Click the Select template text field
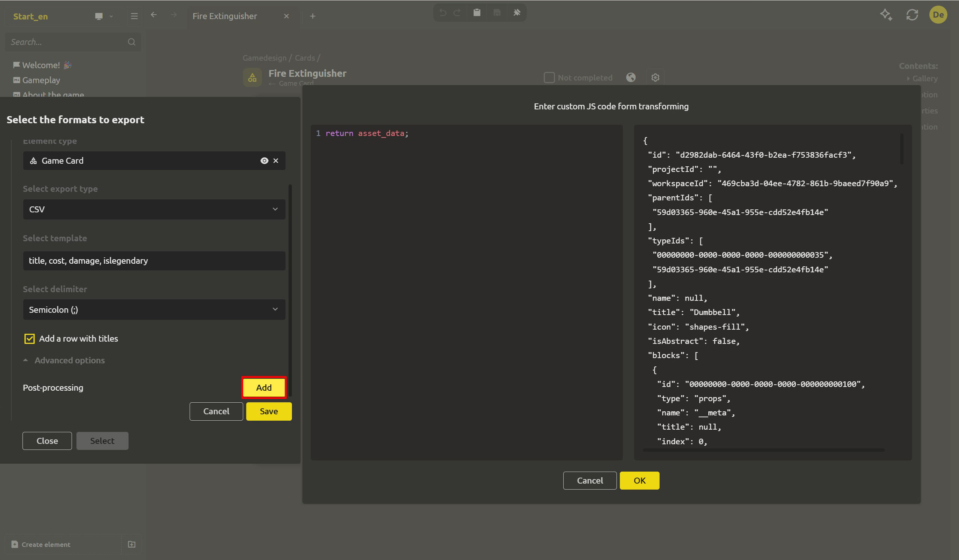959x560 pixels. click(x=154, y=261)
